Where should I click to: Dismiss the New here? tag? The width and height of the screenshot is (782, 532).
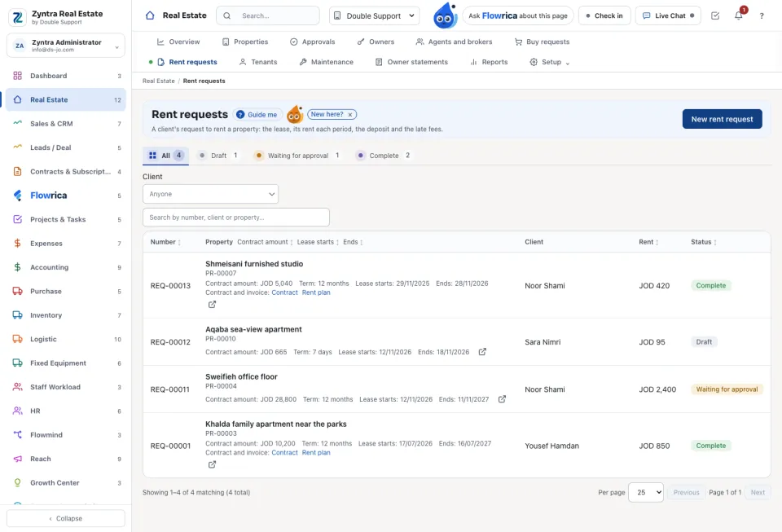350,115
